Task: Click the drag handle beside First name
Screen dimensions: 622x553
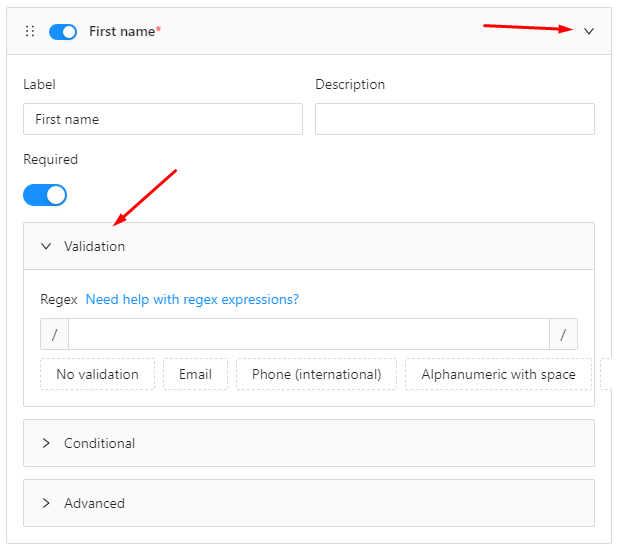Action: coord(29,32)
